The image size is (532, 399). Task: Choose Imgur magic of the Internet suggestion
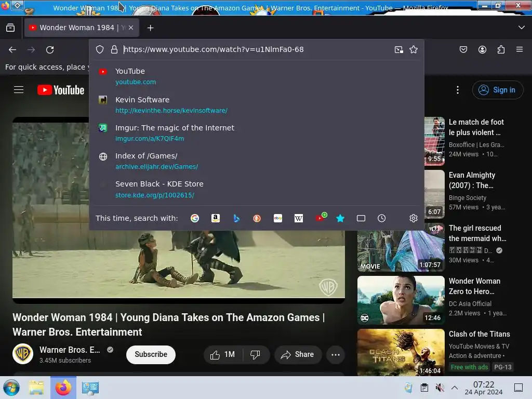point(257,133)
